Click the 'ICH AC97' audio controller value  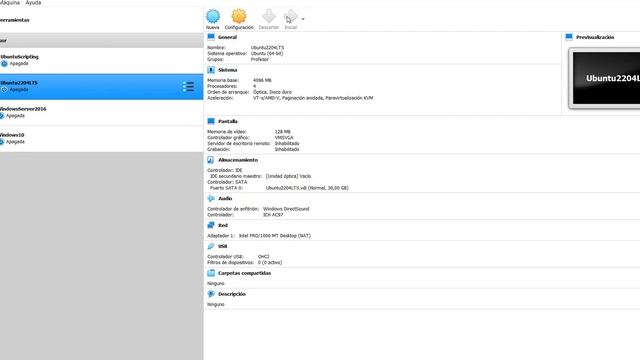click(273, 215)
